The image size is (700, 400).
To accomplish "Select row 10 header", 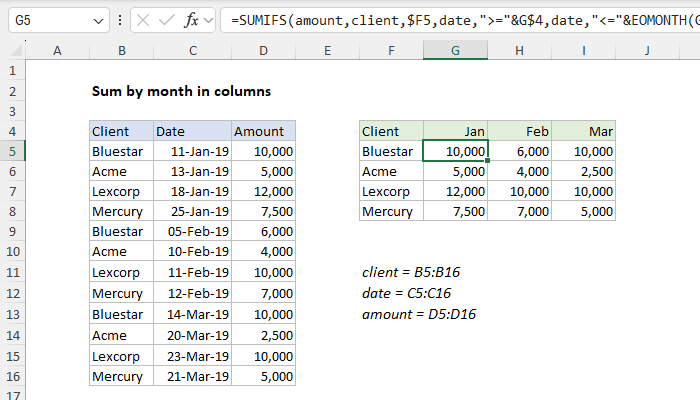I will [x=12, y=251].
